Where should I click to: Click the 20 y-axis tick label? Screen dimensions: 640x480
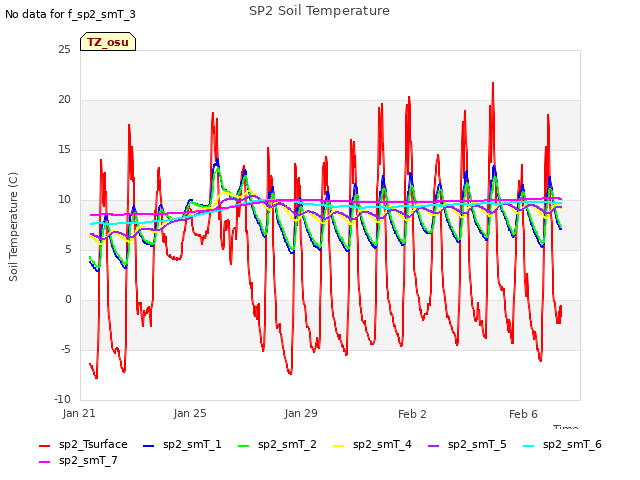click(64, 100)
